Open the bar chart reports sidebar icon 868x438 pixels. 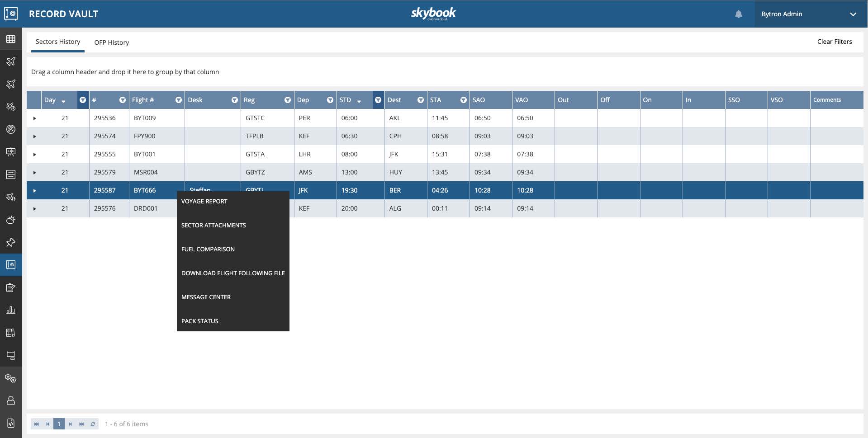click(11, 310)
